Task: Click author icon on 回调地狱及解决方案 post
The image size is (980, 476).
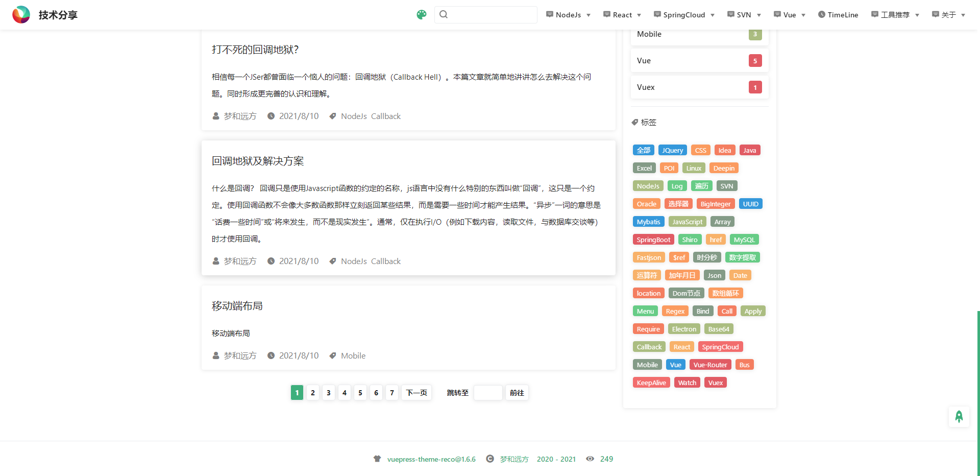Action: click(216, 261)
